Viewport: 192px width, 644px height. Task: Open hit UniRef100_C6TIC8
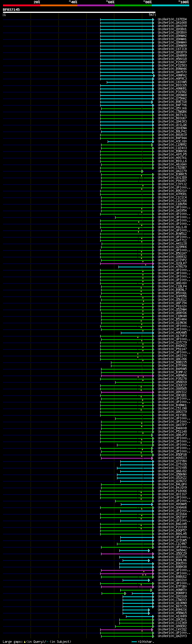click(x=172, y=49)
